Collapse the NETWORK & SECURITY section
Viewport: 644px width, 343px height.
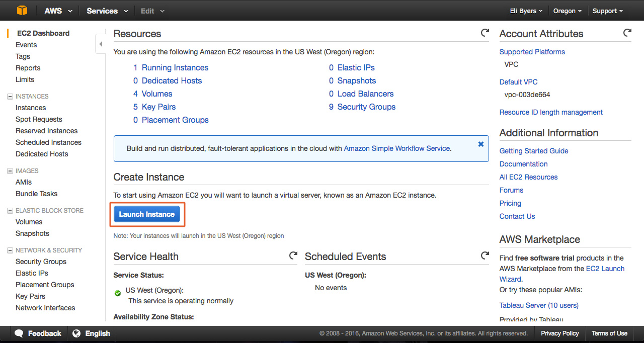click(10, 250)
